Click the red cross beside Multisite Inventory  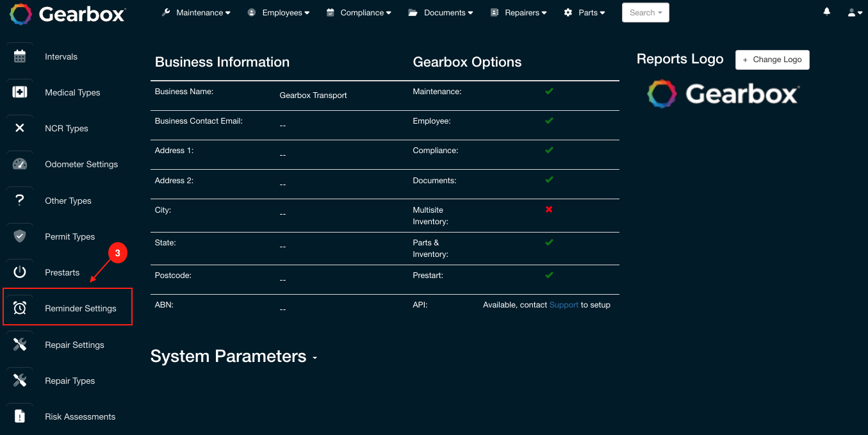tap(549, 209)
